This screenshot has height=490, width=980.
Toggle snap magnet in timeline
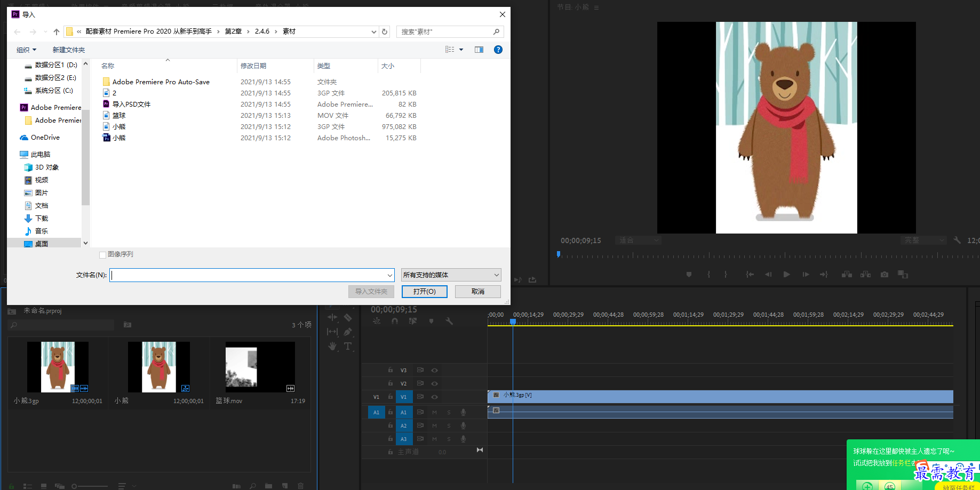click(x=395, y=321)
